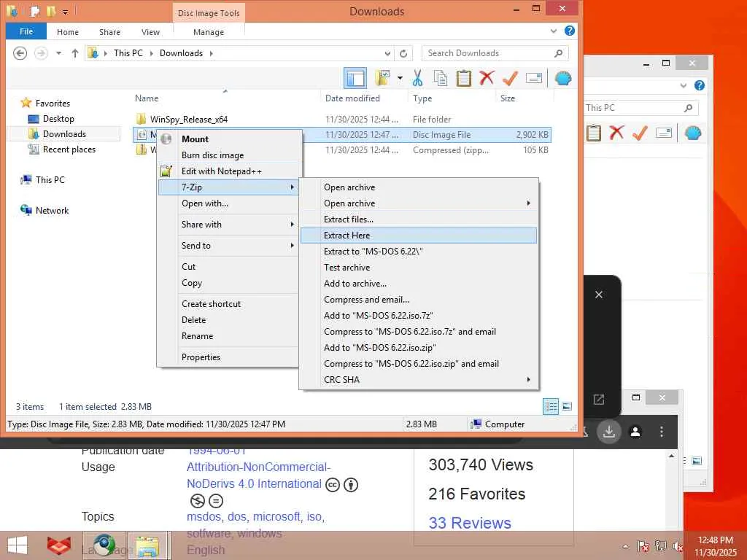The width and height of the screenshot is (747, 560).
Task: Choose Add to "MS-DOS 6.22.iso.zip"
Action: (419, 348)
